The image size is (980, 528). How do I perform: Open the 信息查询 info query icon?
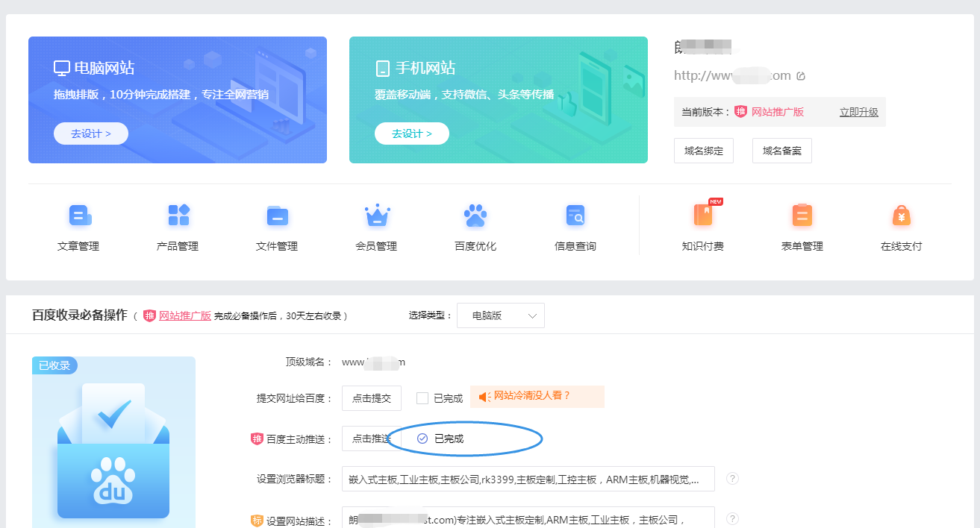coord(575,216)
